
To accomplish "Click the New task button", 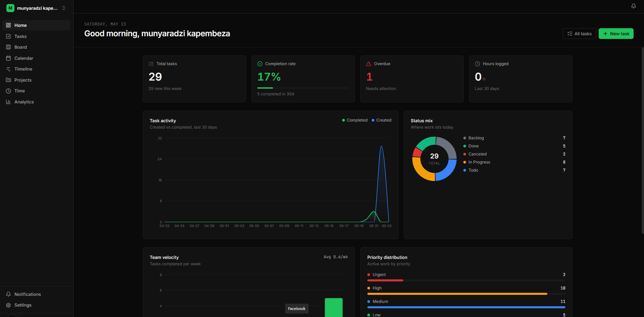I will (616, 34).
